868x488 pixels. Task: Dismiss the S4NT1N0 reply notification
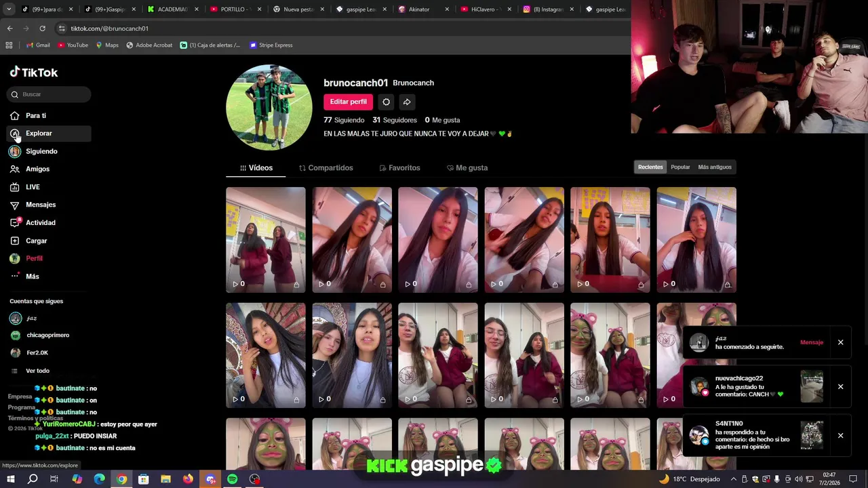[840, 436]
